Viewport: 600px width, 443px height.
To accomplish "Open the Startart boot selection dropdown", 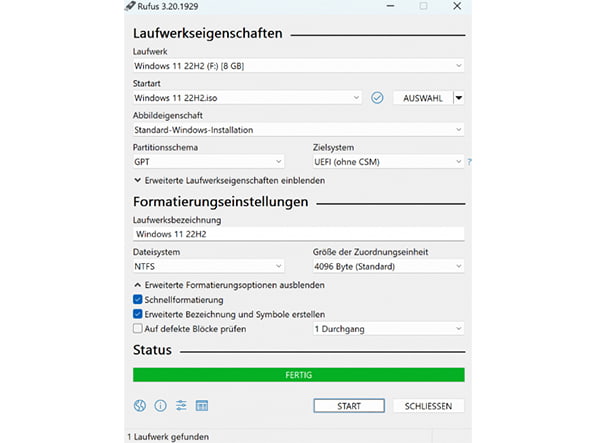I will point(247,98).
